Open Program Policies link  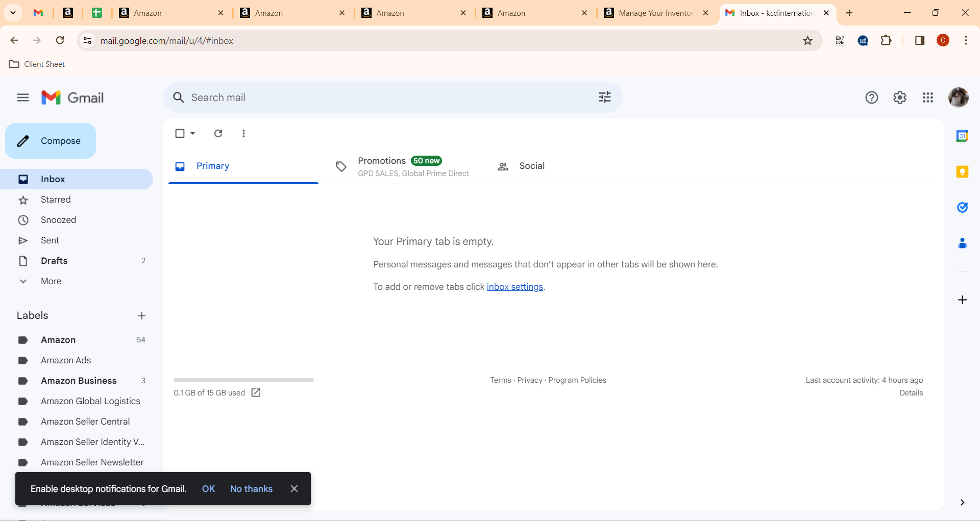click(x=577, y=380)
